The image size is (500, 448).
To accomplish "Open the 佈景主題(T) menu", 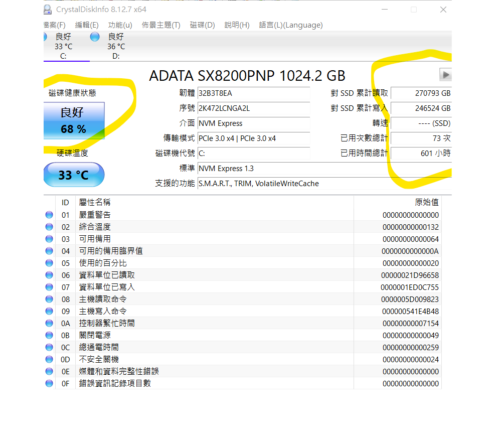I will (x=161, y=25).
